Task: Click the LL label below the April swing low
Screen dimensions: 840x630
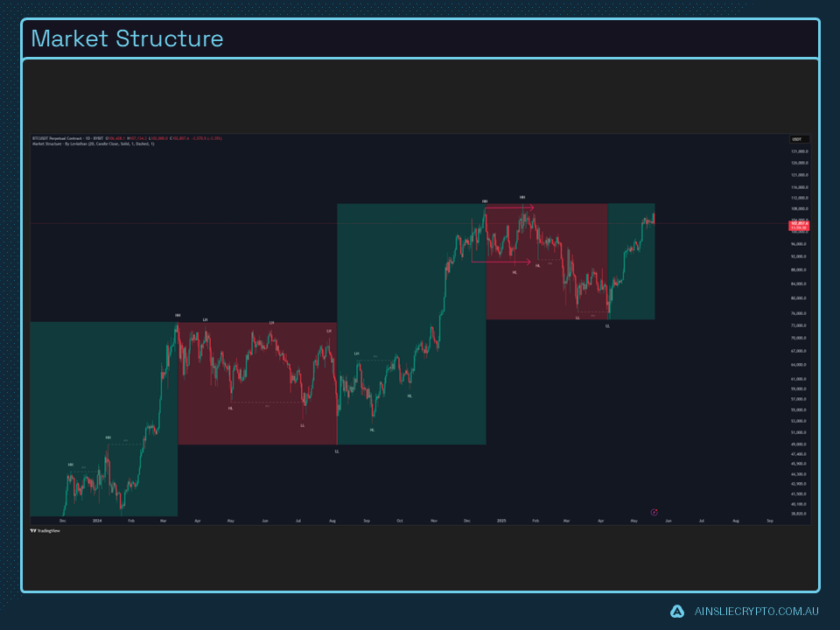Action: pyautogui.click(x=607, y=325)
